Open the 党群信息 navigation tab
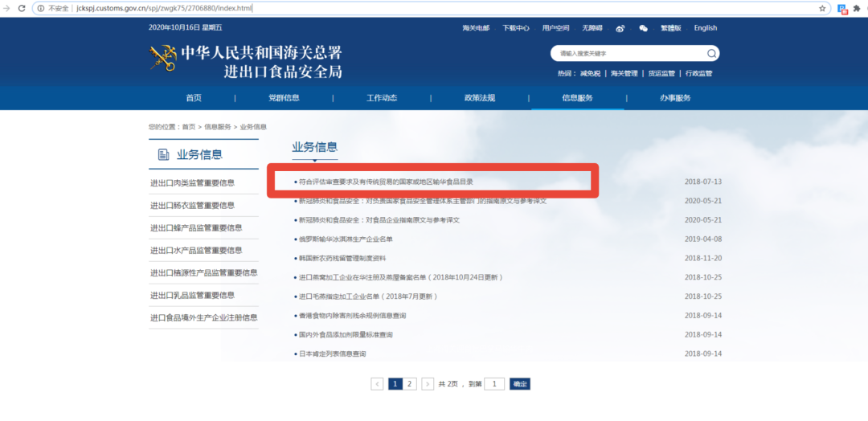This screenshot has width=868, height=421. pos(284,98)
